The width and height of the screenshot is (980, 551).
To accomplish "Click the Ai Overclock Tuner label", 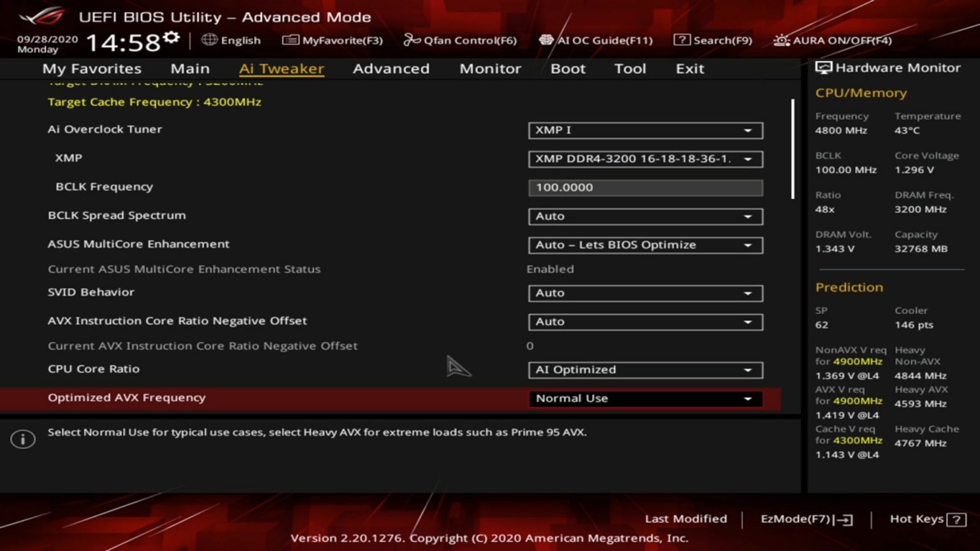I will click(x=105, y=129).
